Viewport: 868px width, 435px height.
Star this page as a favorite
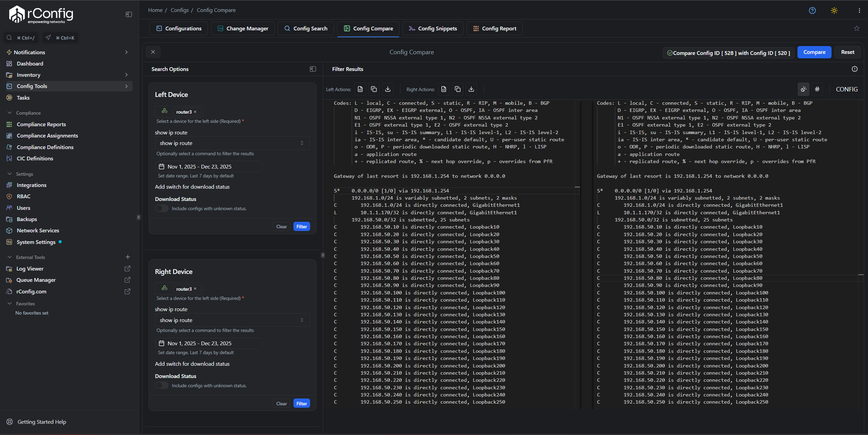[856, 28]
